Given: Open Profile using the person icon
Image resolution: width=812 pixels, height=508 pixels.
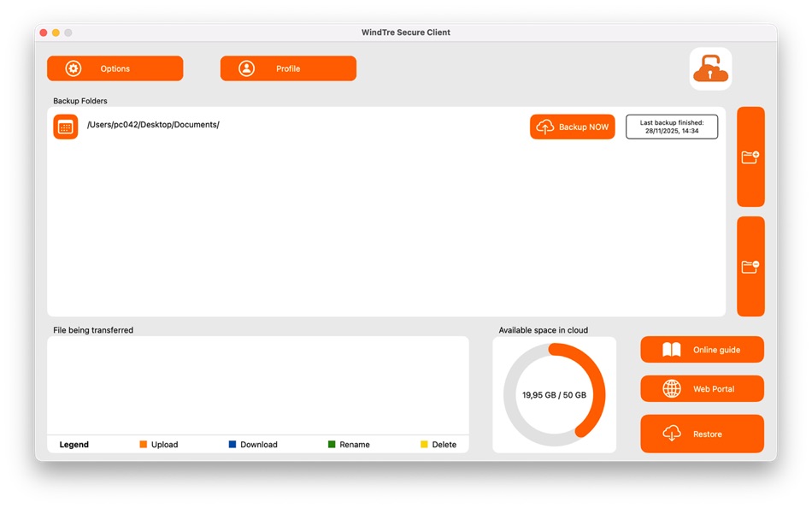Looking at the screenshot, I should (x=247, y=68).
